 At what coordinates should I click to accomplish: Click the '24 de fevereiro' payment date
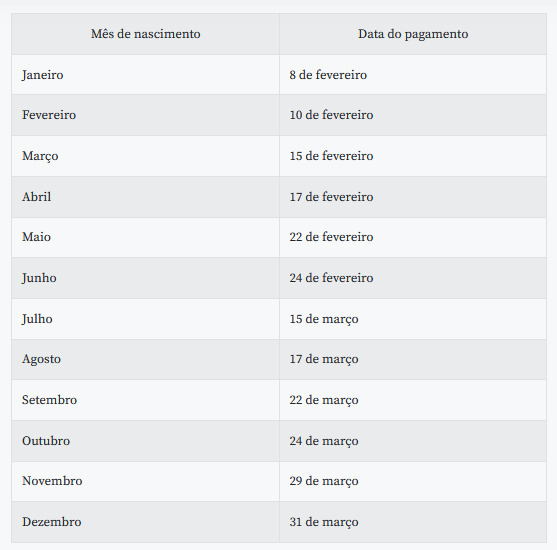(x=413, y=278)
